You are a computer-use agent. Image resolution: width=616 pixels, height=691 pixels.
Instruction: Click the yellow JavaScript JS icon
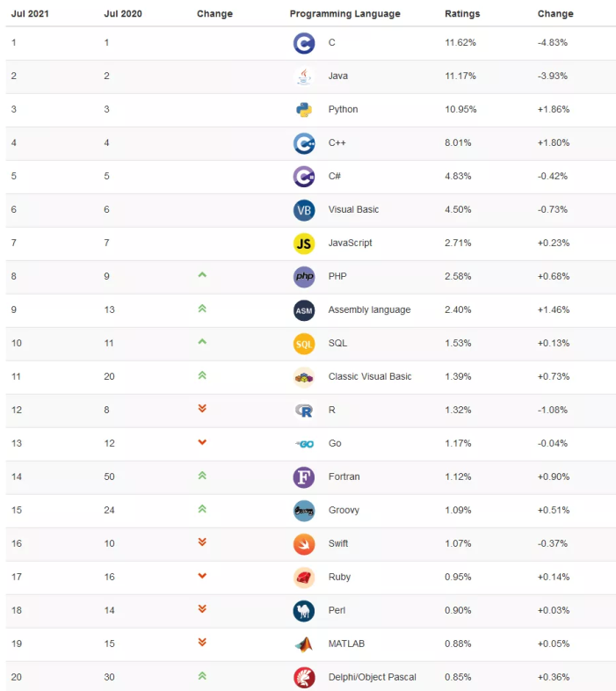point(304,244)
